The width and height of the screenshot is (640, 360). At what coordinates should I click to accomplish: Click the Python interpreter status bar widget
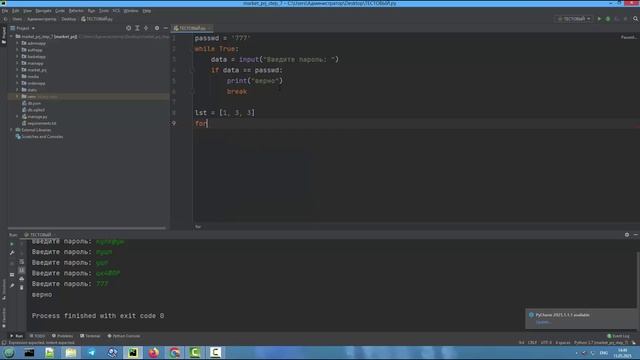tap(601, 343)
